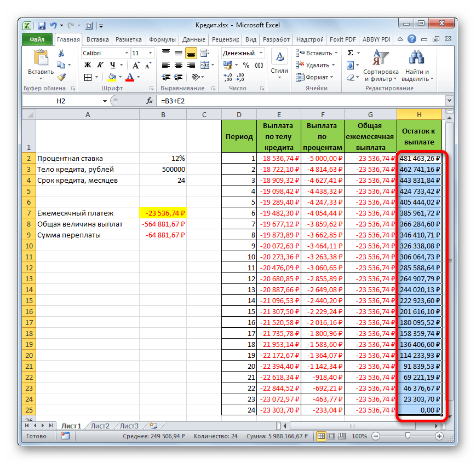Toggle italic formatting (К)
The height and width of the screenshot is (464, 476).
[x=100, y=65]
